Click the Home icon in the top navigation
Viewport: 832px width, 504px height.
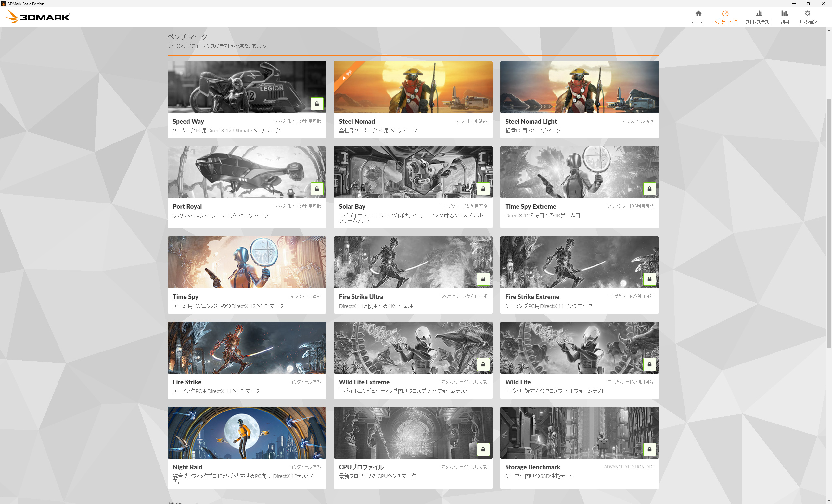[698, 14]
